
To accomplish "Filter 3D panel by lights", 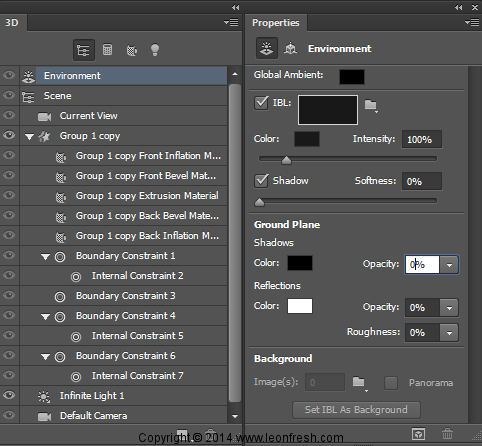I will (155, 50).
